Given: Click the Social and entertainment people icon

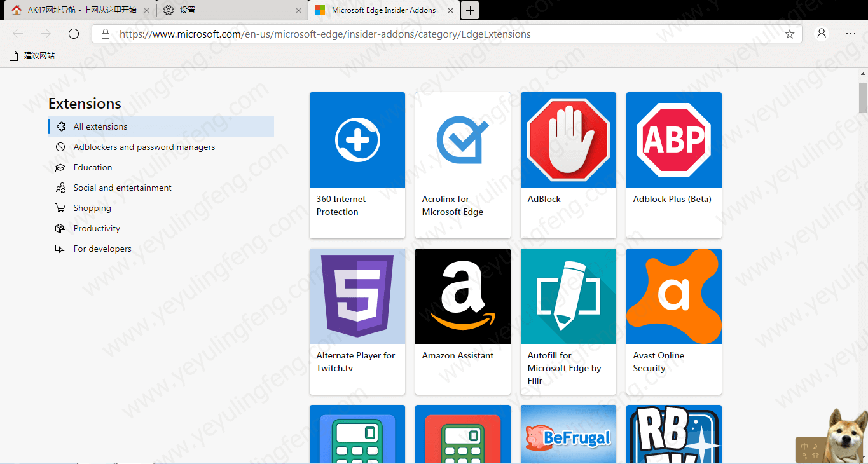Looking at the screenshot, I should tap(60, 188).
